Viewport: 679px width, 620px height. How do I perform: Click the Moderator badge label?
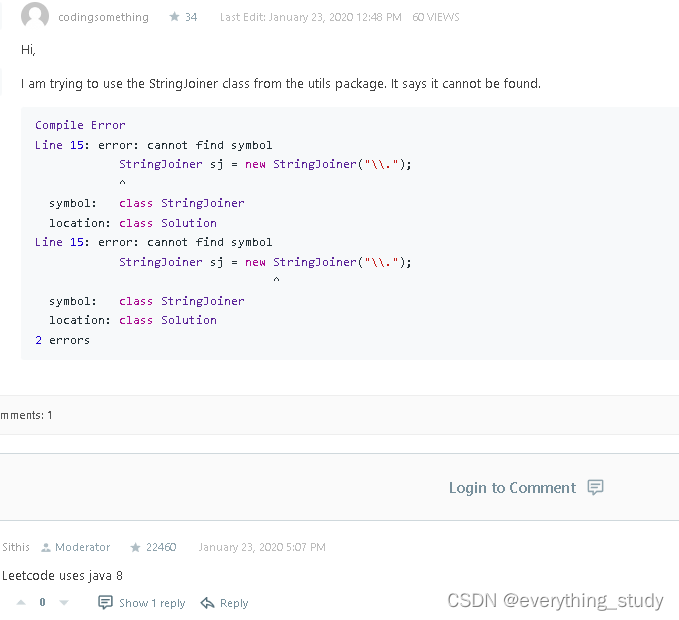coord(82,547)
